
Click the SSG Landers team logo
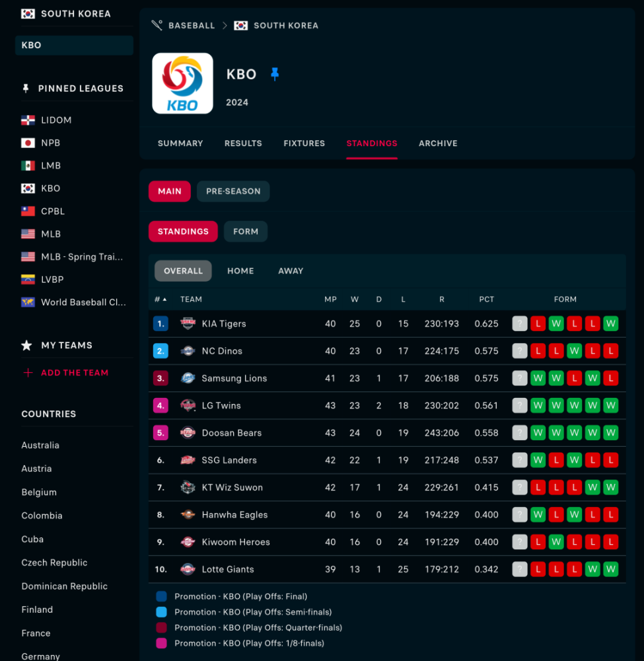[188, 460]
